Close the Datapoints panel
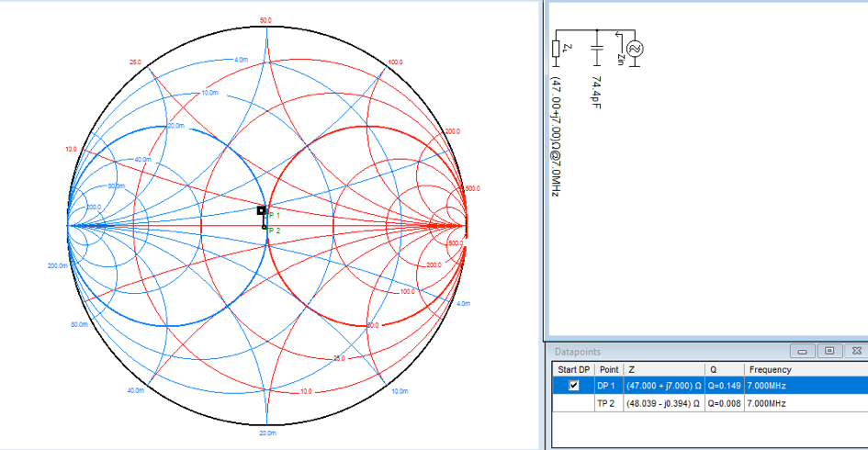868x450 pixels. click(x=856, y=351)
